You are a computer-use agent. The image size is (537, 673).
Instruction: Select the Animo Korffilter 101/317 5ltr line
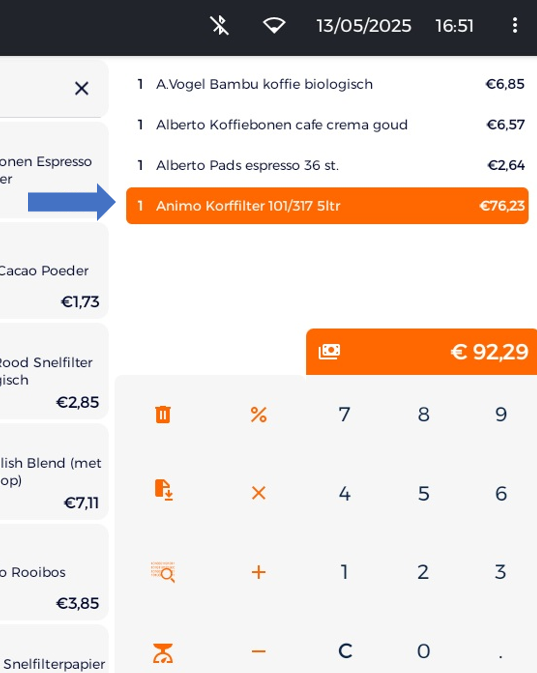click(x=327, y=206)
